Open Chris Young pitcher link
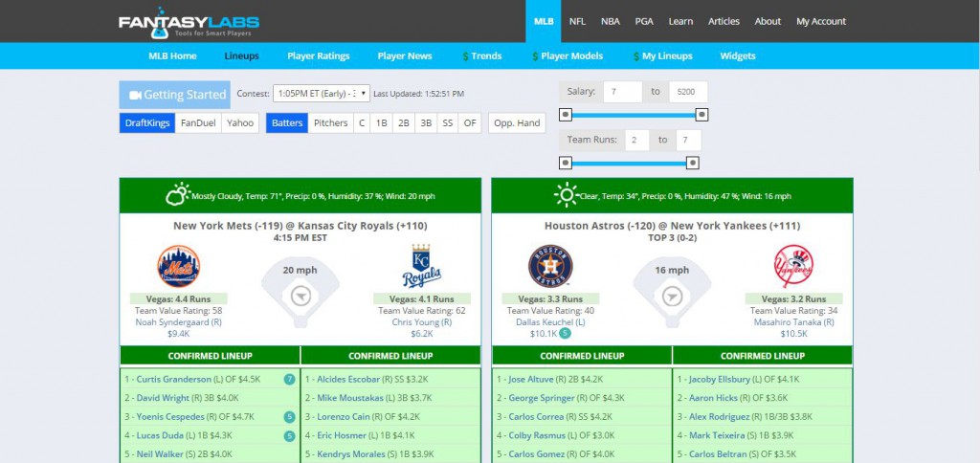980x463 pixels. pyautogui.click(x=422, y=322)
